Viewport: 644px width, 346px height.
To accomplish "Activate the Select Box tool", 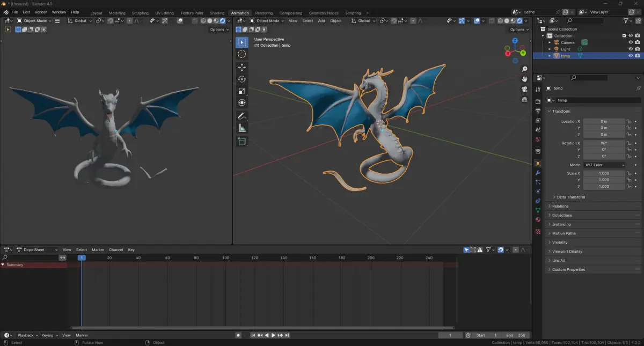I will [241, 42].
